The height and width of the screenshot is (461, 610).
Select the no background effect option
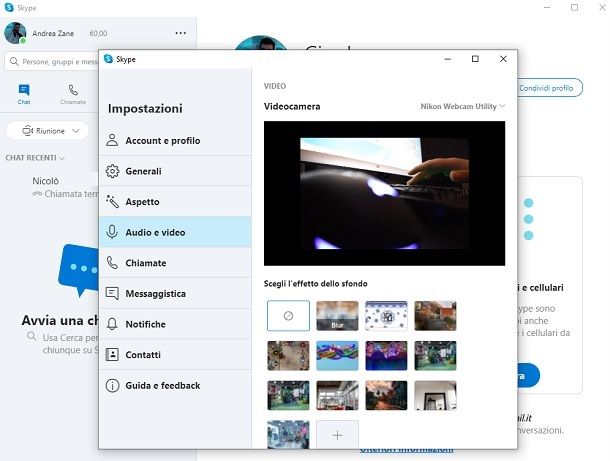click(288, 316)
